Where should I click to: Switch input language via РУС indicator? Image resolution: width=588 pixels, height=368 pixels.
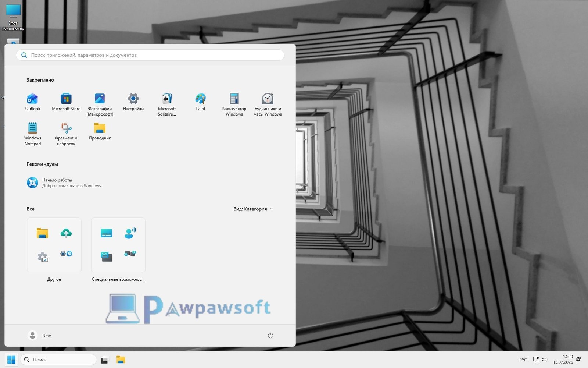pos(523,360)
